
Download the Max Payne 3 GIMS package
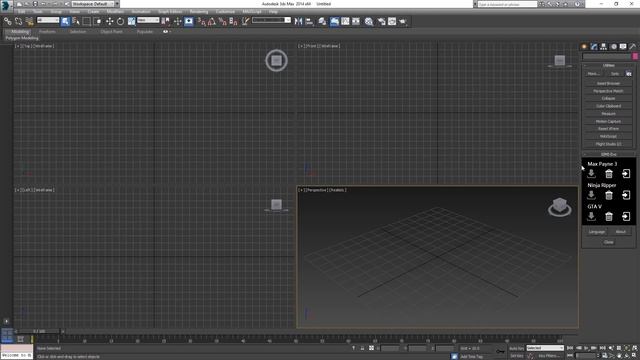591,173
